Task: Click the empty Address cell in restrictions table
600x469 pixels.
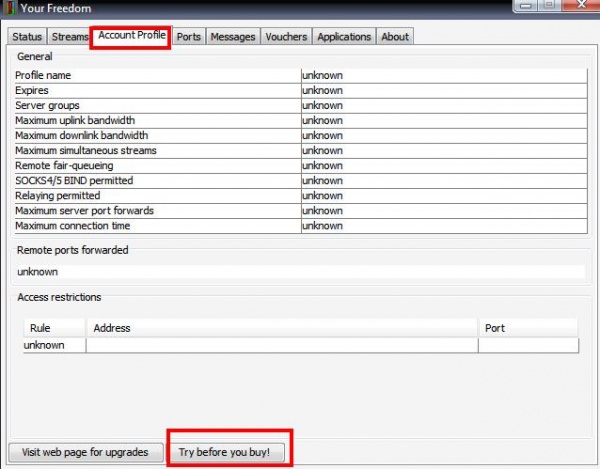Action: point(282,345)
